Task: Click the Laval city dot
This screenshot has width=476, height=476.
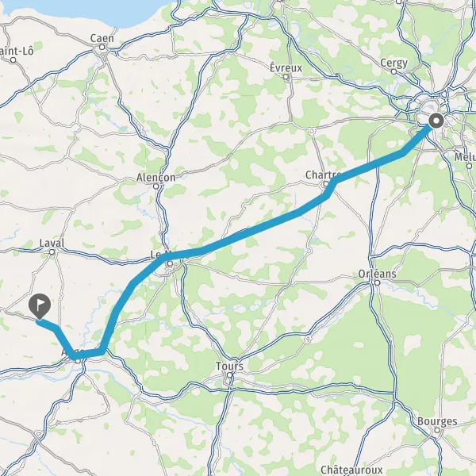Action: point(52,251)
